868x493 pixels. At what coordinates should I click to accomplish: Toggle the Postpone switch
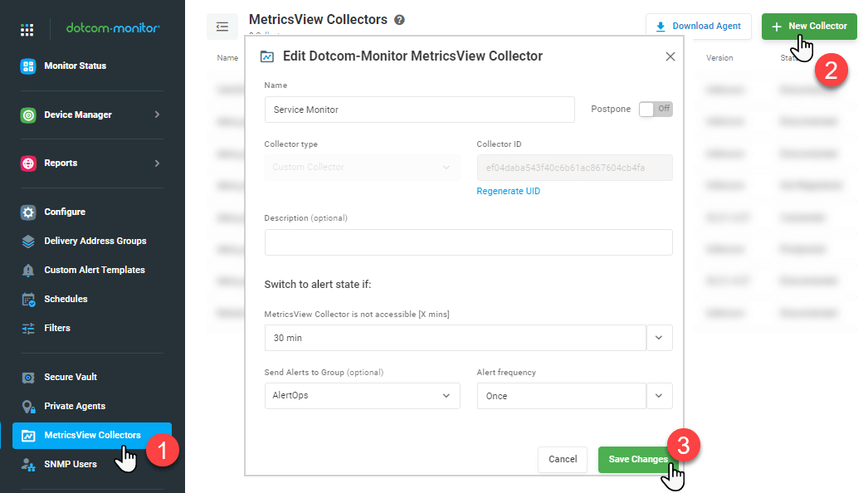click(656, 109)
